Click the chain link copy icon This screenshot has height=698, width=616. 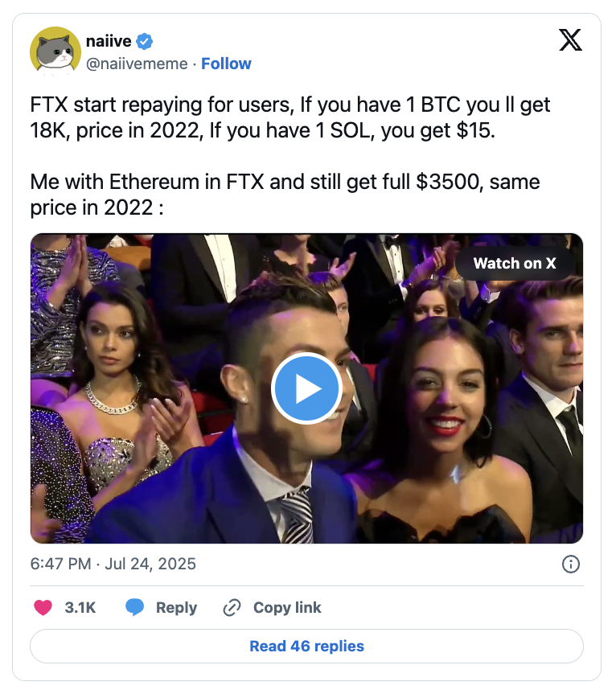click(x=232, y=607)
